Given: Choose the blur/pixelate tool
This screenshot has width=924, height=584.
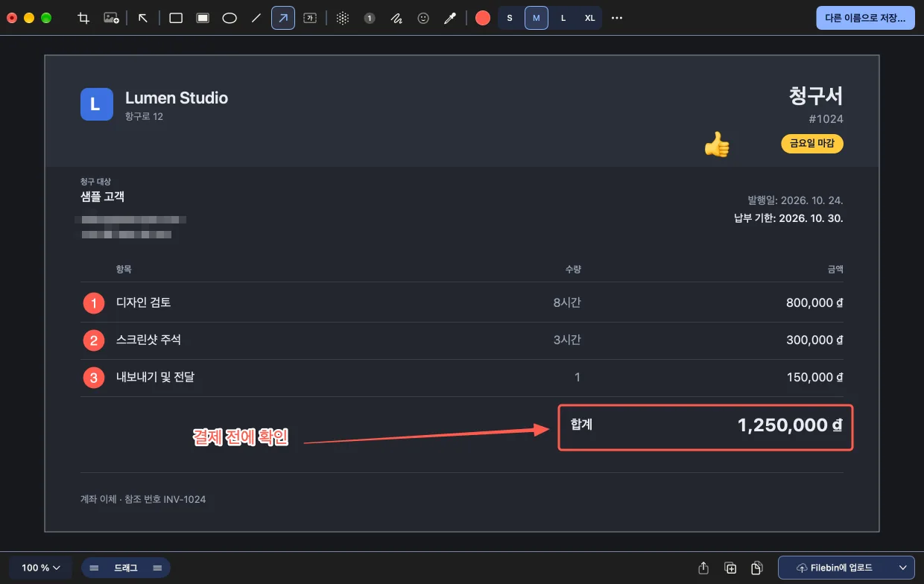Looking at the screenshot, I should coord(343,18).
